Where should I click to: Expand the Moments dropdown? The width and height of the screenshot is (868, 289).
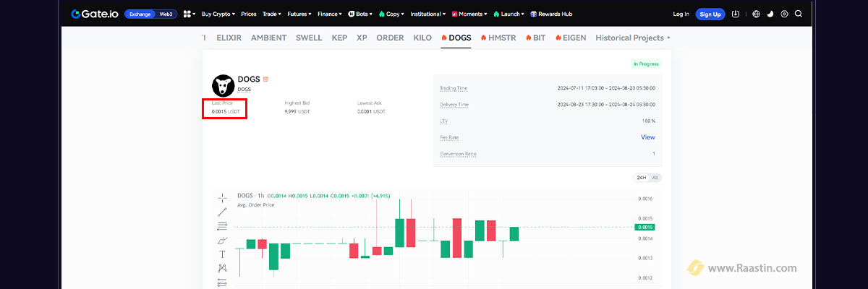(468, 14)
